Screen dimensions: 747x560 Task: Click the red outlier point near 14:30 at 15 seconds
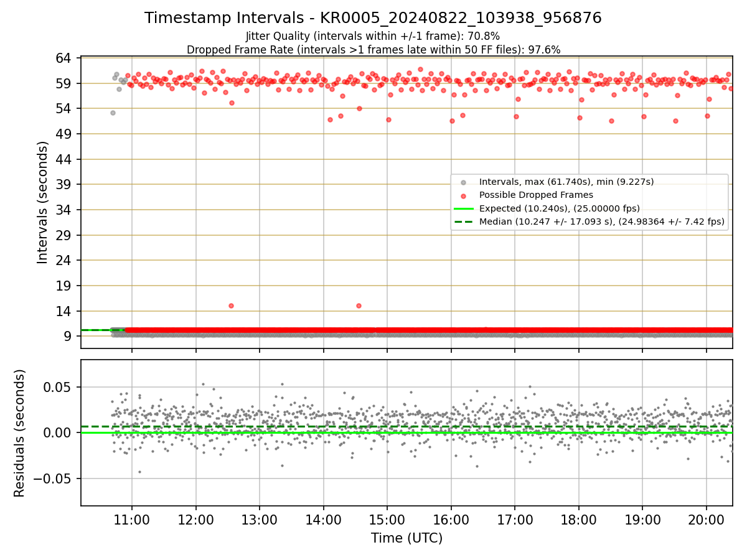tap(359, 306)
